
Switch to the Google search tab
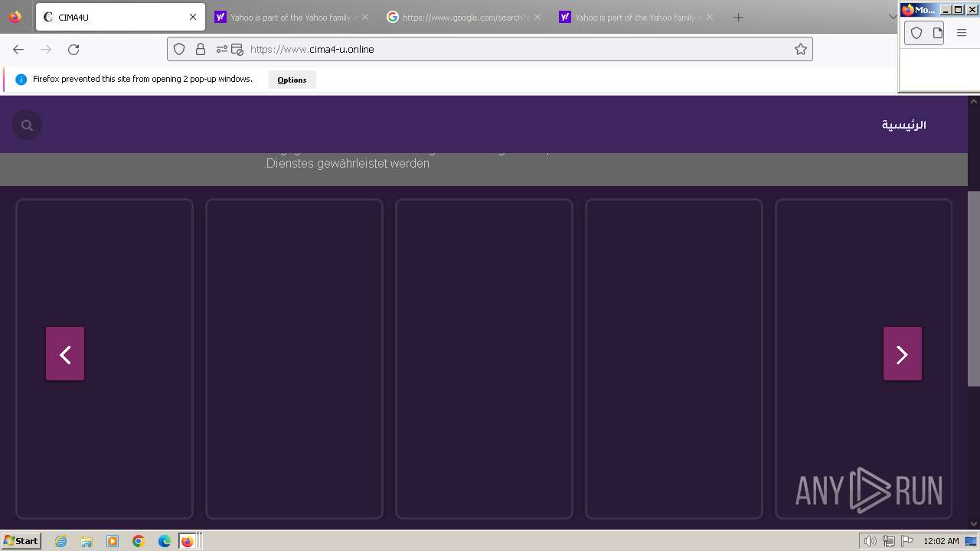click(x=463, y=17)
